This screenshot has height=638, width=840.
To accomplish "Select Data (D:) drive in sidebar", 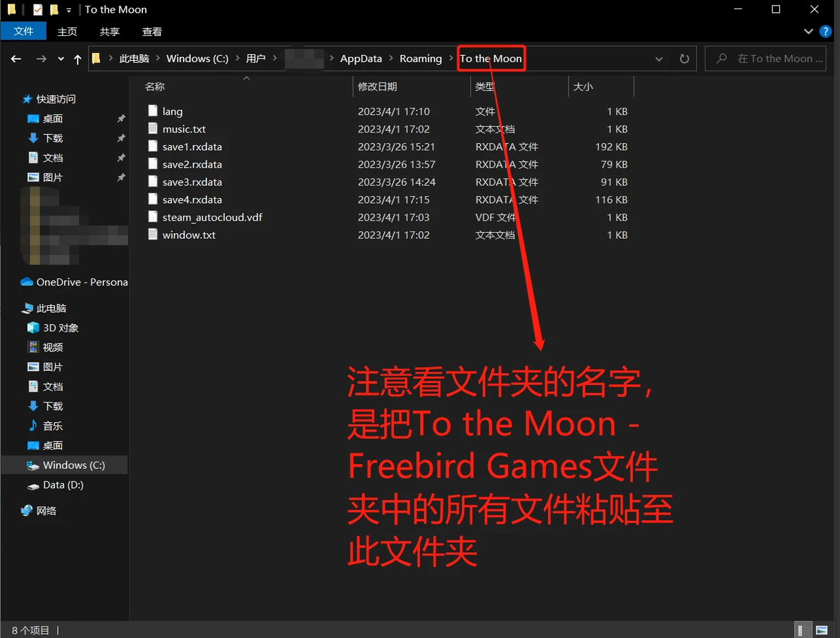I will (x=63, y=484).
